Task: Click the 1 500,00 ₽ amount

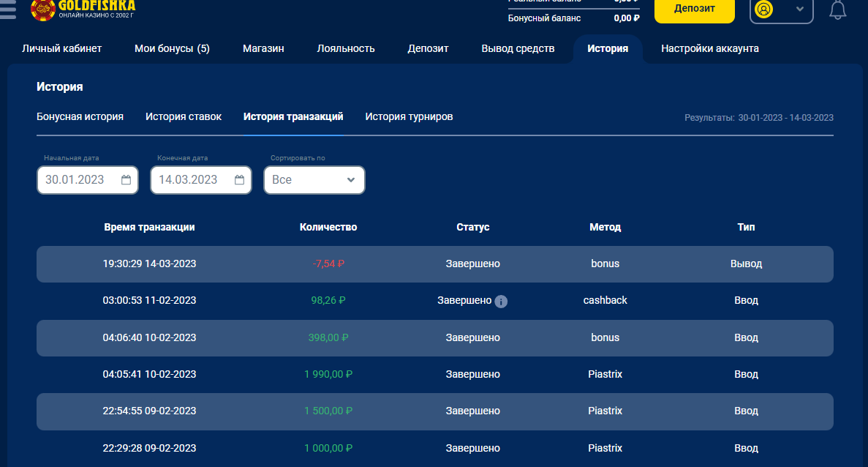Action: tap(328, 411)
